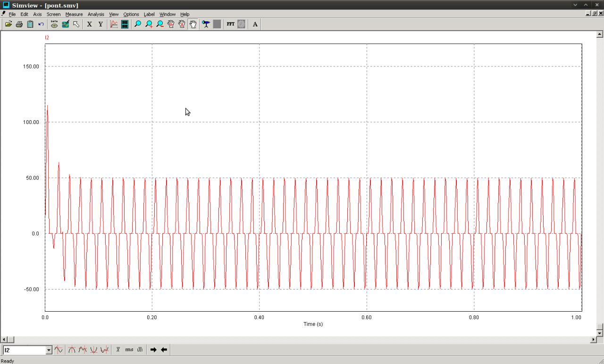Screen dimensions: 604x364
Task: Jump to the next local minimum
Action: [104, 350]
